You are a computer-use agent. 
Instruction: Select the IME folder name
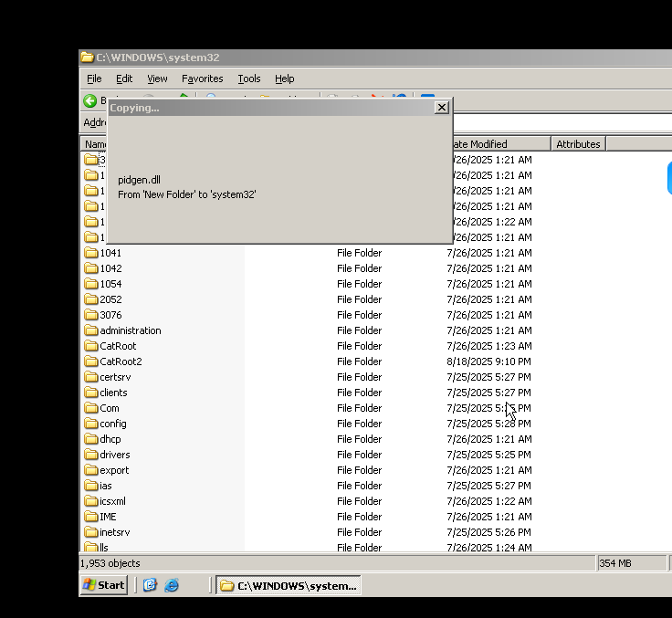(108, 517)
